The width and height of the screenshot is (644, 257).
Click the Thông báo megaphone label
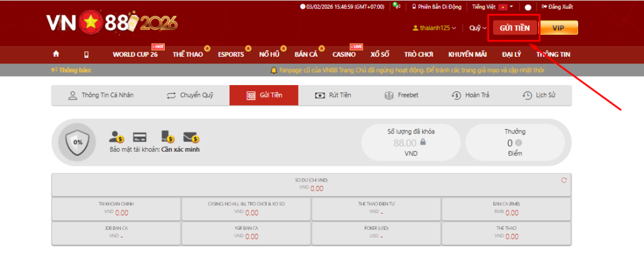72,71
